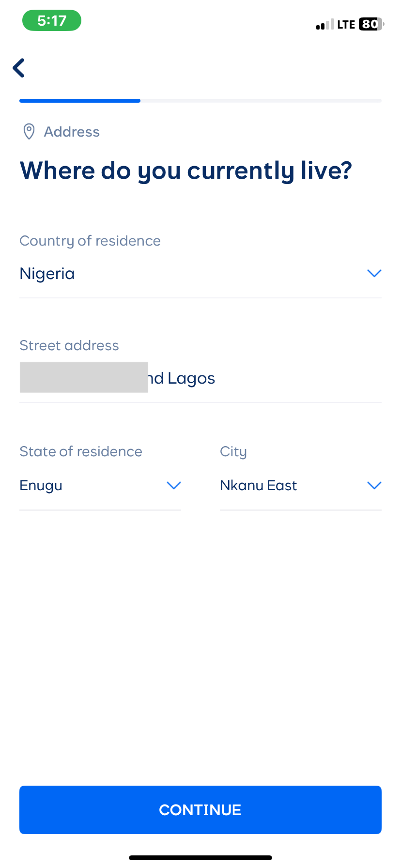Open the City dropdown chevron
401x868 pixels.
pos(374,485)
